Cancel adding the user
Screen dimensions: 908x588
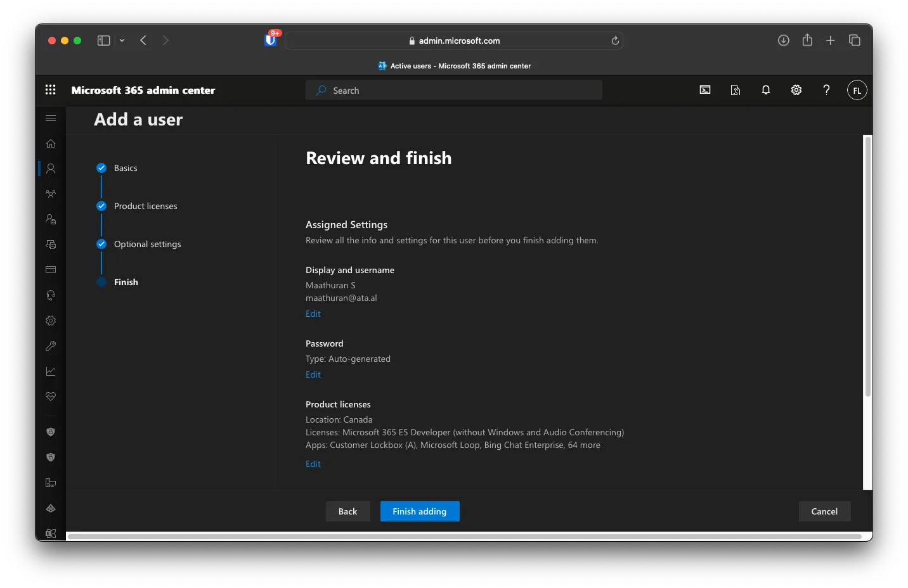[824, 511]
